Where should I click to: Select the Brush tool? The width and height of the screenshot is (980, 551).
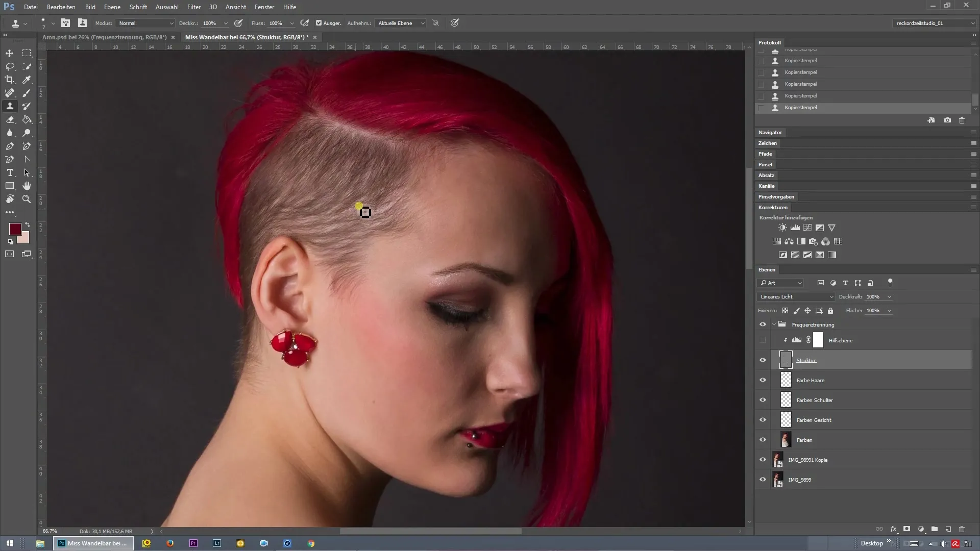point(27,93)
